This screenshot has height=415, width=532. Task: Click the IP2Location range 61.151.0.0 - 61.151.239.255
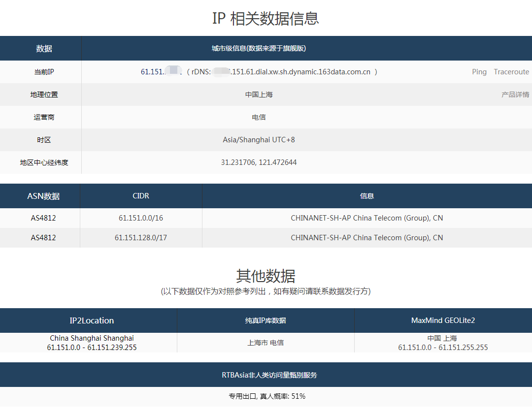92,348
